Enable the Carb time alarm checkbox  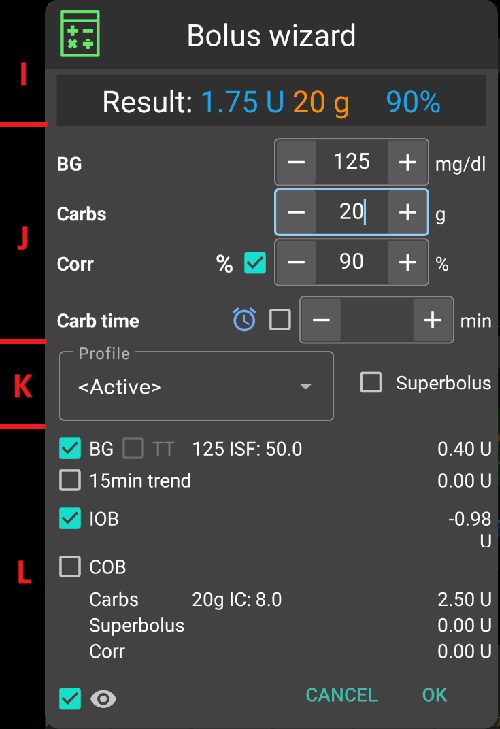tap(280, 320)
